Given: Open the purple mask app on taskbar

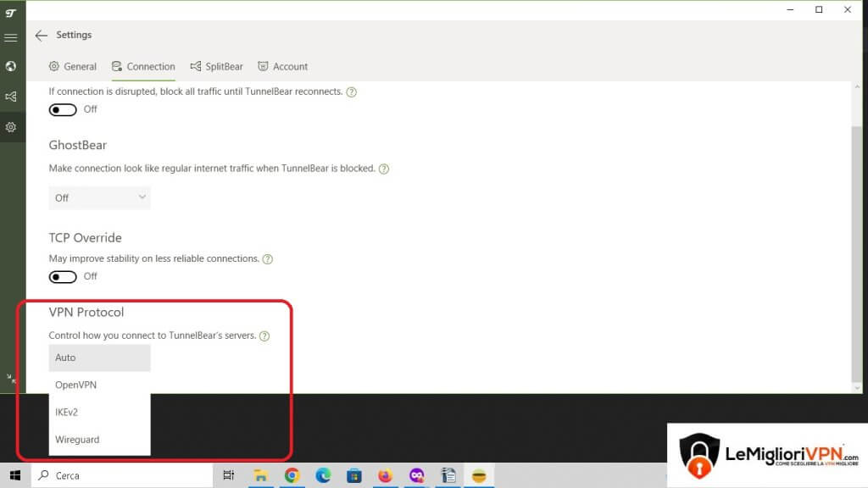Looking at the screenshot, I should (x=416, y=475).
